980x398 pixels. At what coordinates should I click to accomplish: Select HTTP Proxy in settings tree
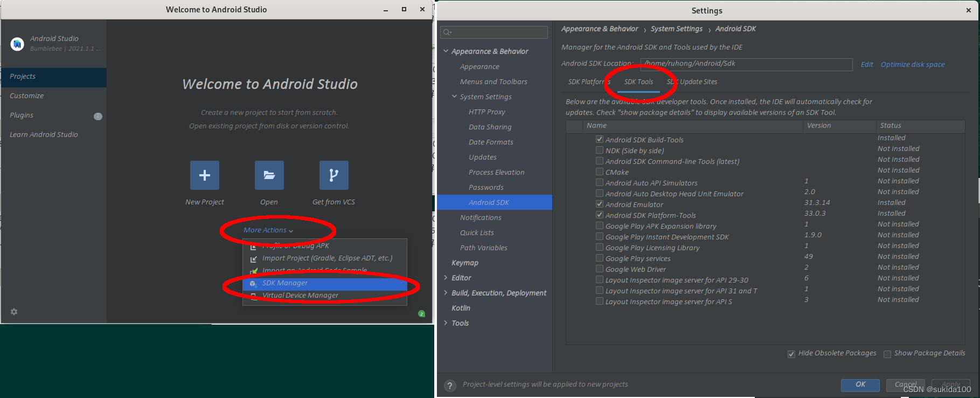[x=487, y=112]
